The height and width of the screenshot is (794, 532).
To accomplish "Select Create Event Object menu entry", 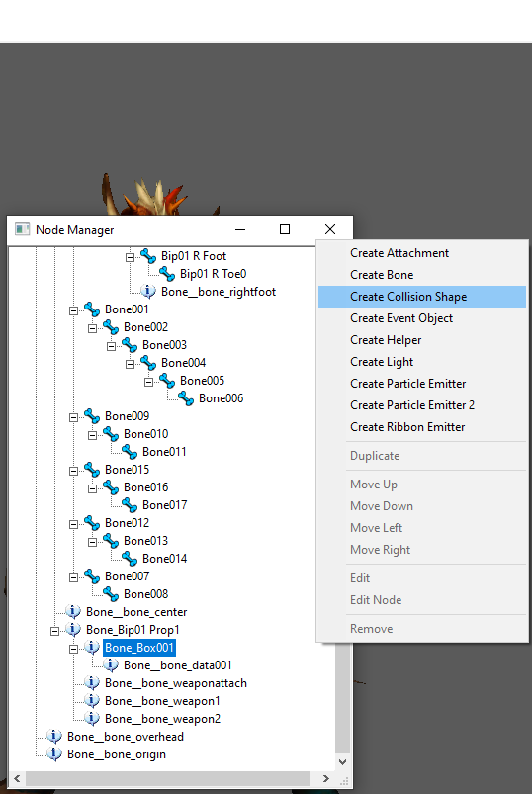I will pos(422,318).
